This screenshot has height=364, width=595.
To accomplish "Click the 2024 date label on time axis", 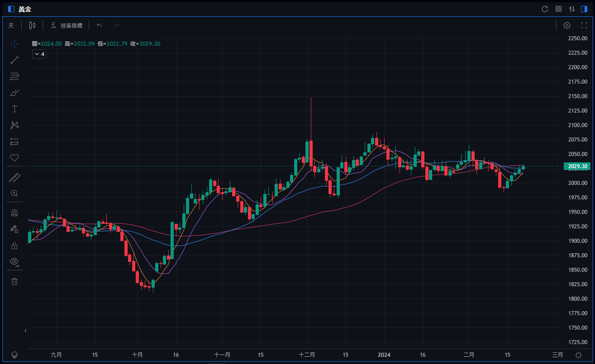I will 384,355.
